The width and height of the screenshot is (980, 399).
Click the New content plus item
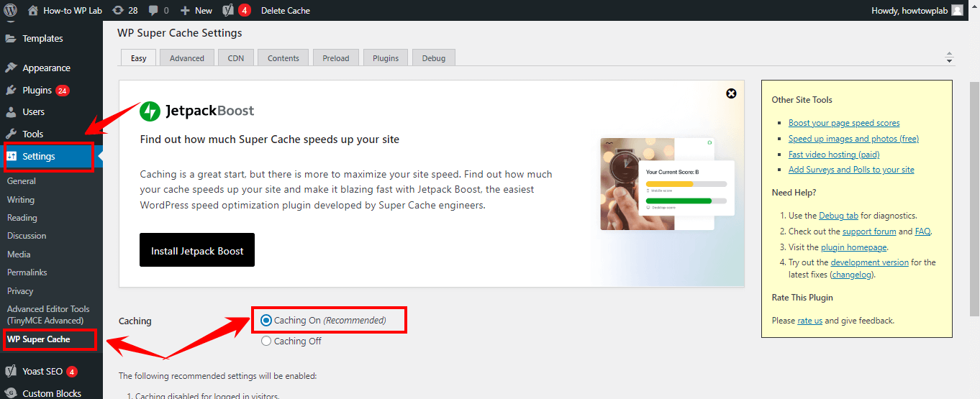coord(196,10)
